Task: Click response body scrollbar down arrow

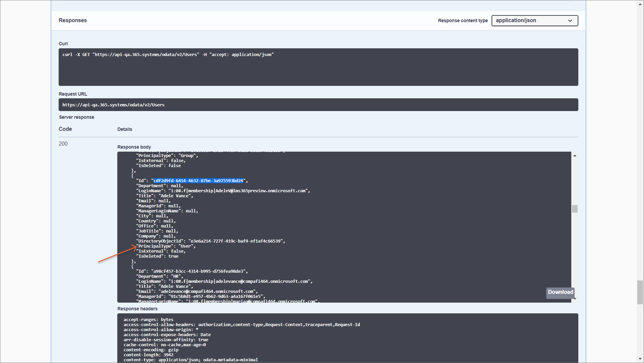Action: pyautogui.click(x=575, y=299)
